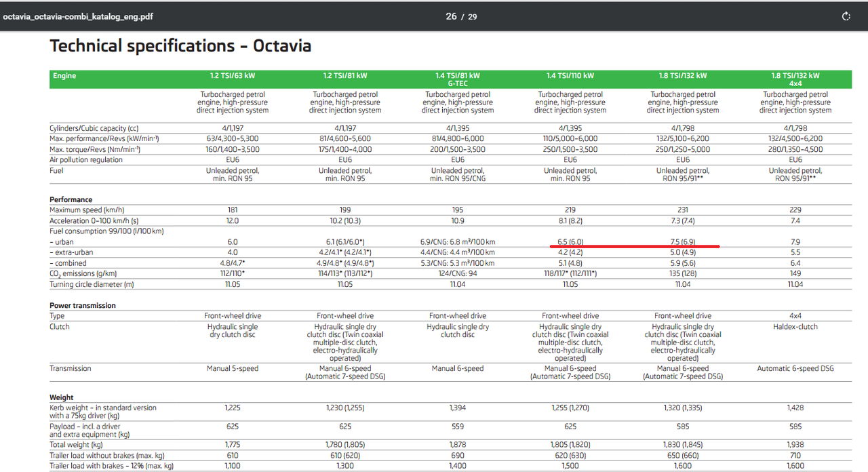The height and width of the screenshot is (472, 868).
Task: Click the Fuel consumption 99/100 label
Action: (x=106, y=231)
